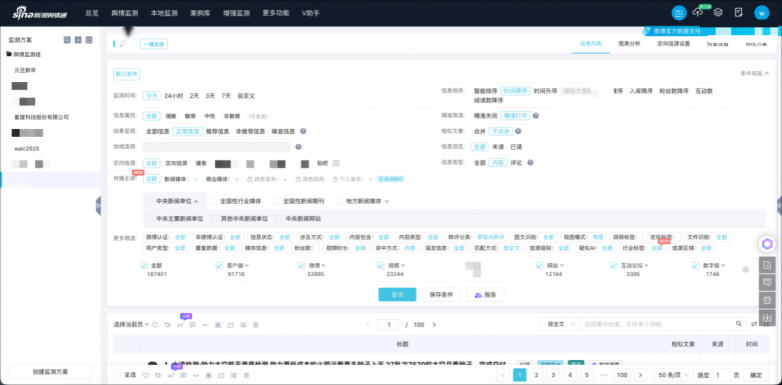Click next page arrow in bottom pagination
This screenshot has width=782, height=385.
click(x=640, y=375)
